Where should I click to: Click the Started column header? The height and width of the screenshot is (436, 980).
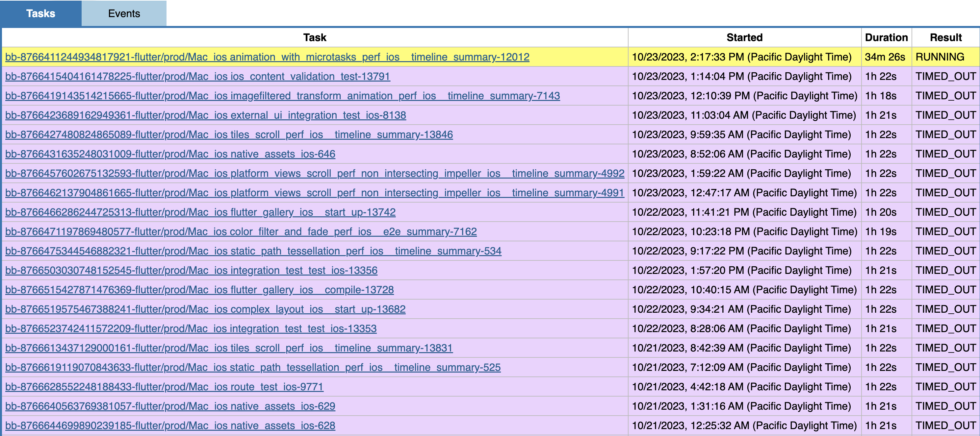[744, 37]
